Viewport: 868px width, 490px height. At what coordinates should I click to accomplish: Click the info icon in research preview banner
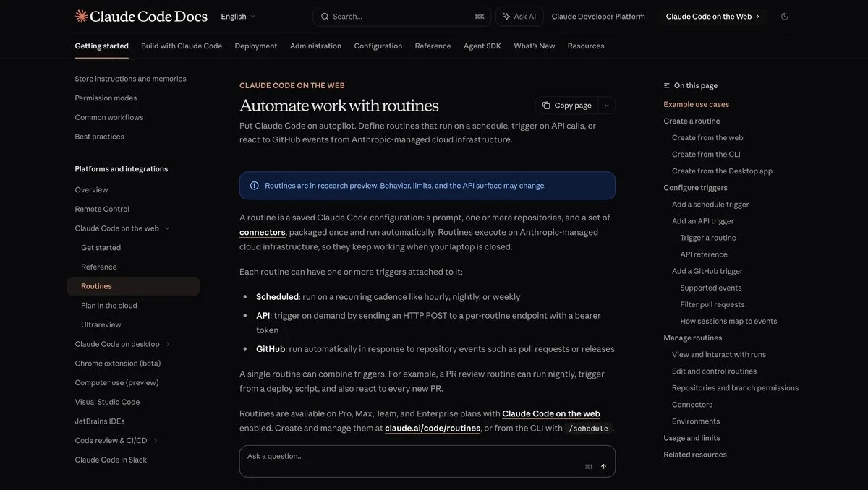(255, 186)
